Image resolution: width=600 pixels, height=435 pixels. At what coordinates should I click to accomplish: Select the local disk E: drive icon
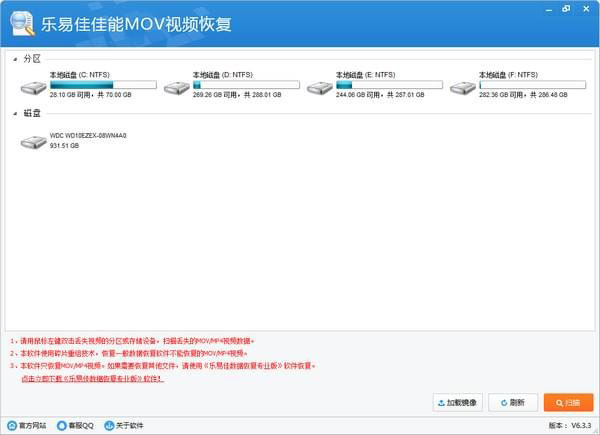(x=320, y=88)
